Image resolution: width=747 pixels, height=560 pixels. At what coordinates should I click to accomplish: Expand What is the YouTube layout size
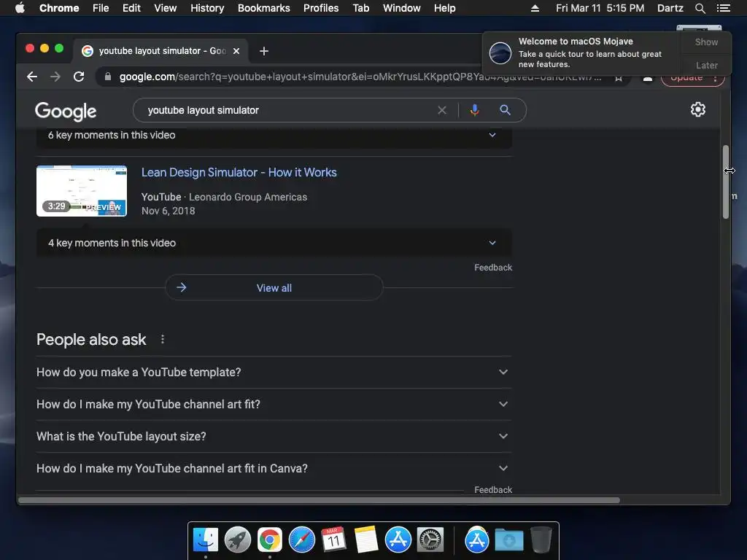(x=274, y=436)
